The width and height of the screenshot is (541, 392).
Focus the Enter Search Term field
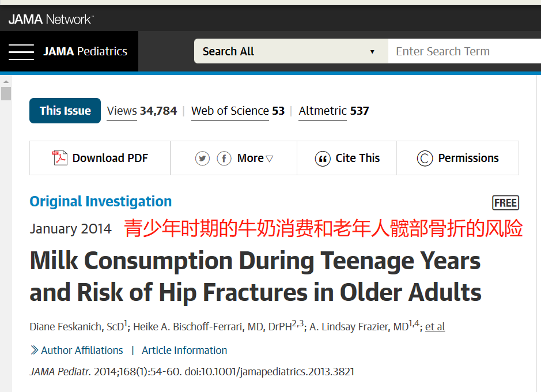(464, 51)
